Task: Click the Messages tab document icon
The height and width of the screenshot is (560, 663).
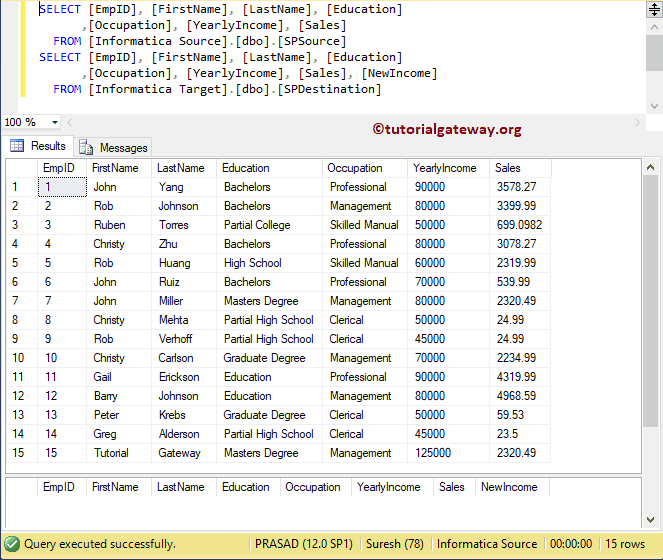Action: (x=86, y=147)
